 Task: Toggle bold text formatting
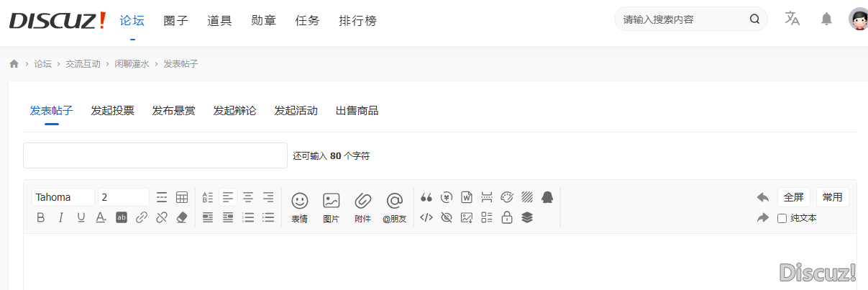coord(41,218)
